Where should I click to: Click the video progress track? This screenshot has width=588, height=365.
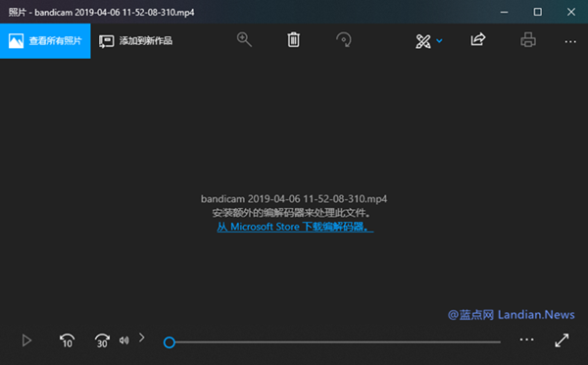coord(337,342)
